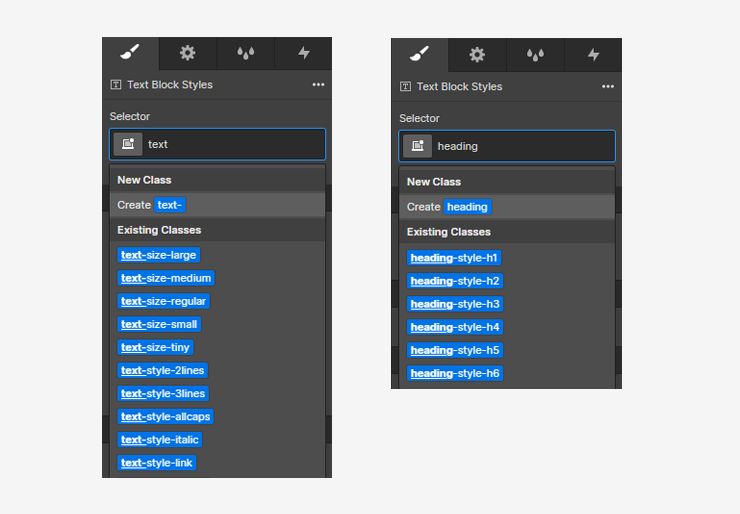
Task: Select the text-size-small class
Action: coord(159,324)
